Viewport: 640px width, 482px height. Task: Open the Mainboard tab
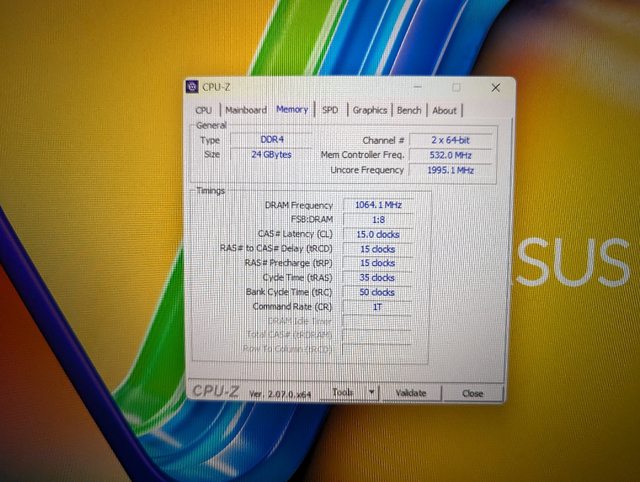point(245,110)
